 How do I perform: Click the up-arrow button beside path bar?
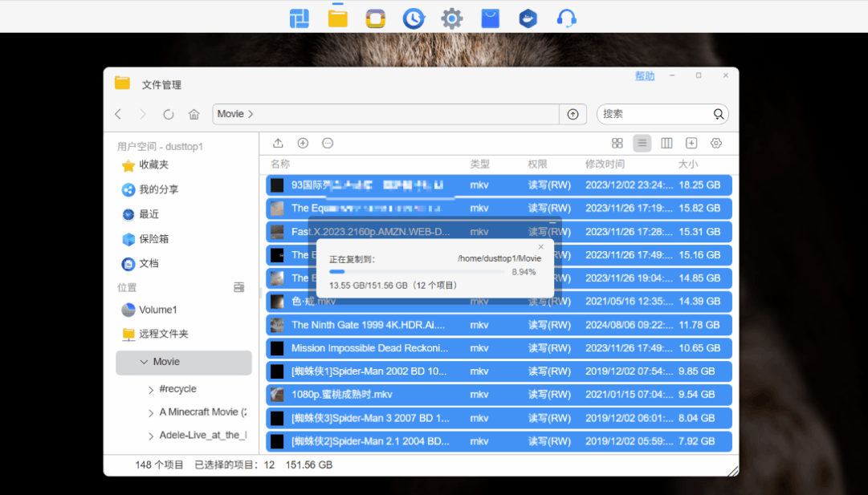pos(573,114)
